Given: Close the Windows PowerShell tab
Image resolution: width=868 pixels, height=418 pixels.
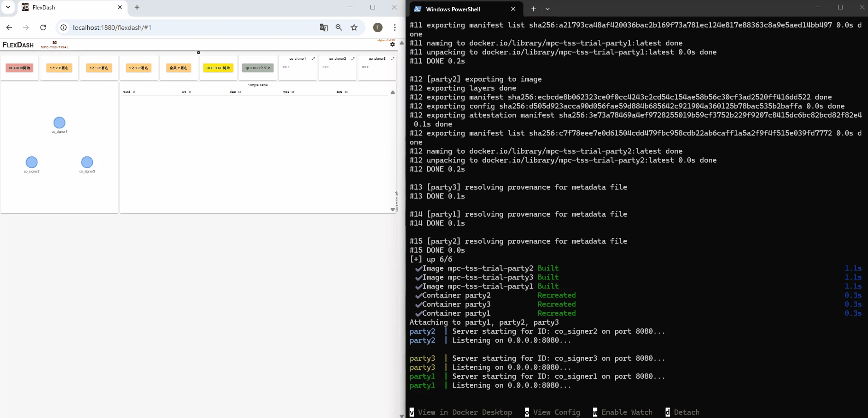Looking at the screenshot, I should tap(513, 9).
